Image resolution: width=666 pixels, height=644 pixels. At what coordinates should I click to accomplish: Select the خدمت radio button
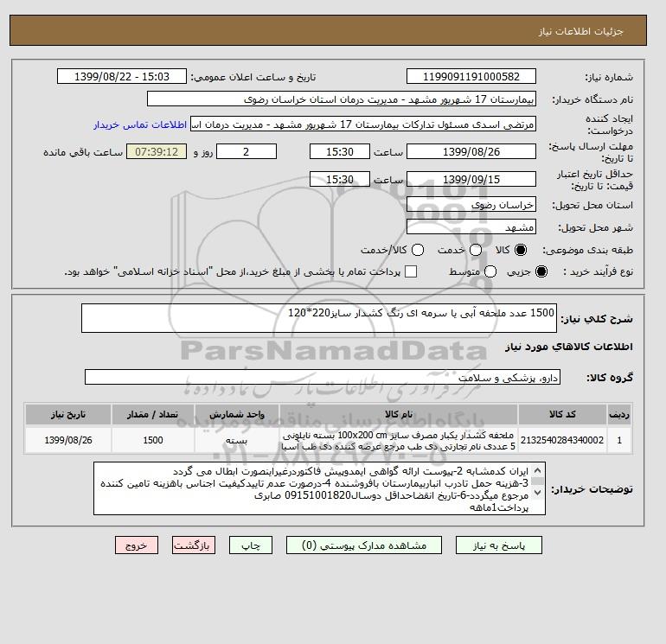tap(476, 250)
